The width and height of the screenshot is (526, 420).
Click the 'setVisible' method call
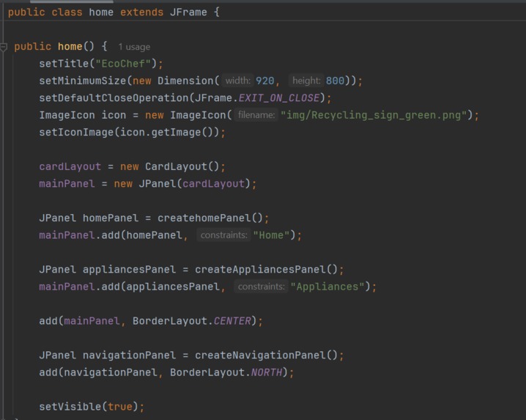click(x=70, y=407)
